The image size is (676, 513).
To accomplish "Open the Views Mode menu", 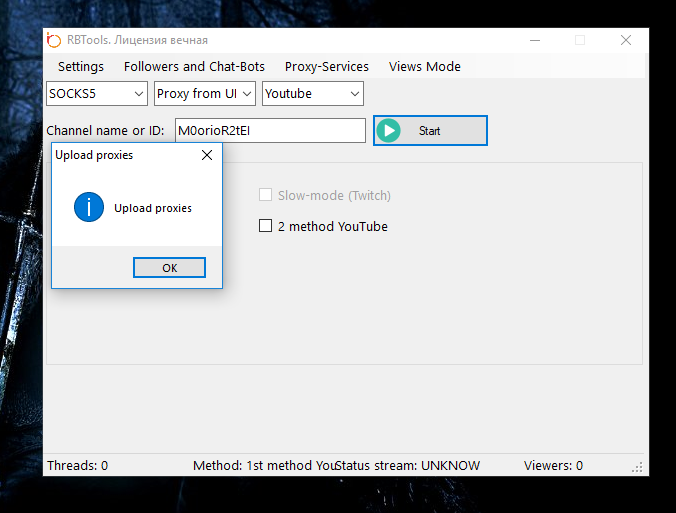I will [425, 67].
